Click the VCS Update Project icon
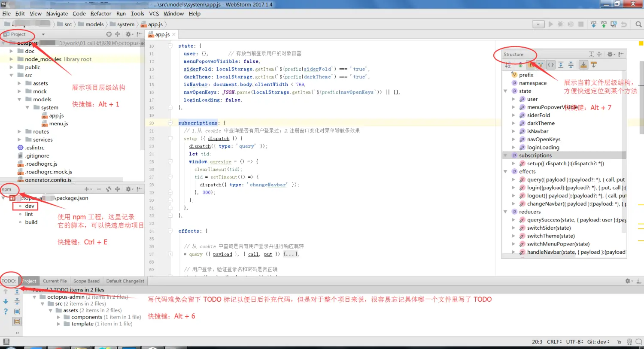644x349 pixels. [x=593, y=24]
